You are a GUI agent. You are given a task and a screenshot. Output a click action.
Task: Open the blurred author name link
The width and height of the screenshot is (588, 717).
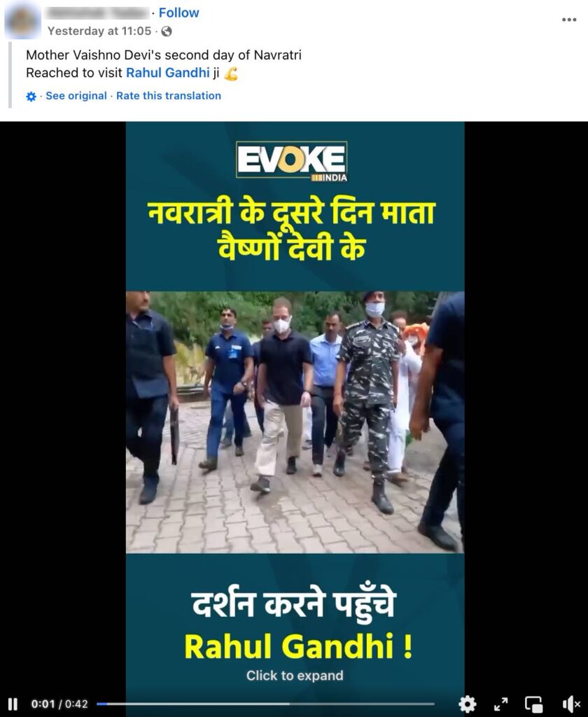pos(98,13)
